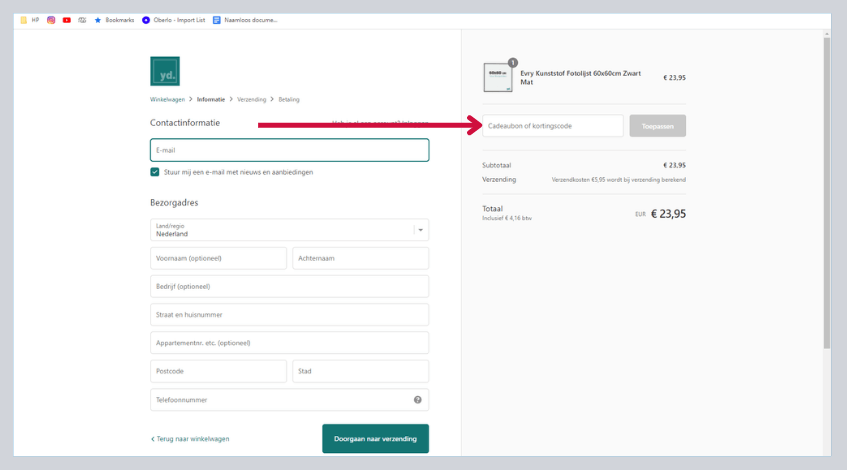Click Doorgaan naar verzending button
This screenshot has width=847, height=470.
[375, 439]
